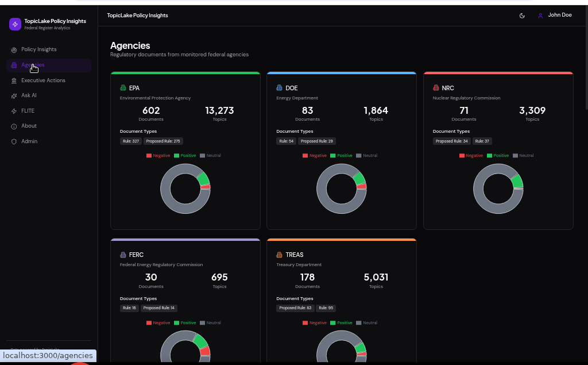Toggle Positive legend swatch in TREAS chart
This screenshot has width=588, height=365.
point(333,322)
